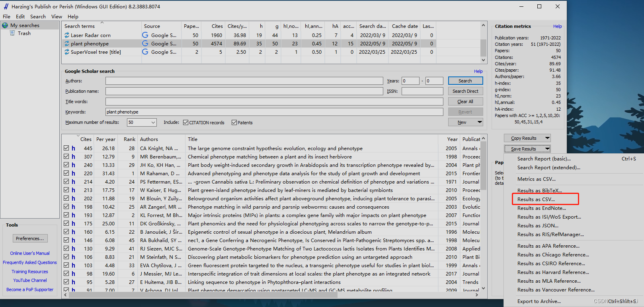Viewport: 644px width, 307px height.
Task: Click Google icon in Laser Radar corn row
Action: tap(145, 35)
